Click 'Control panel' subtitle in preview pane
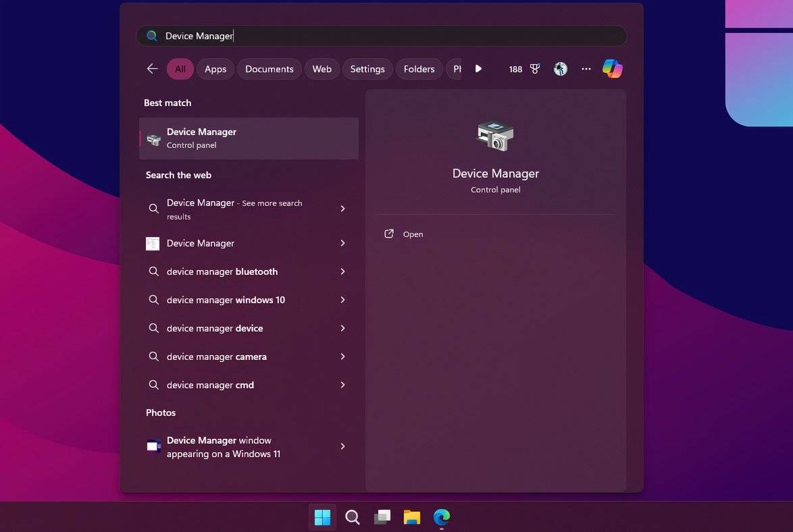 496,190
